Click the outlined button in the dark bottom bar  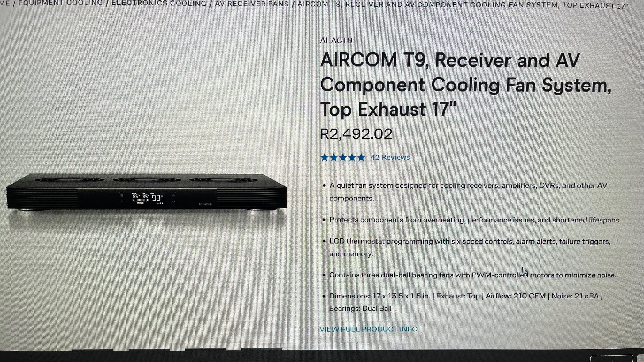(611, 358)
